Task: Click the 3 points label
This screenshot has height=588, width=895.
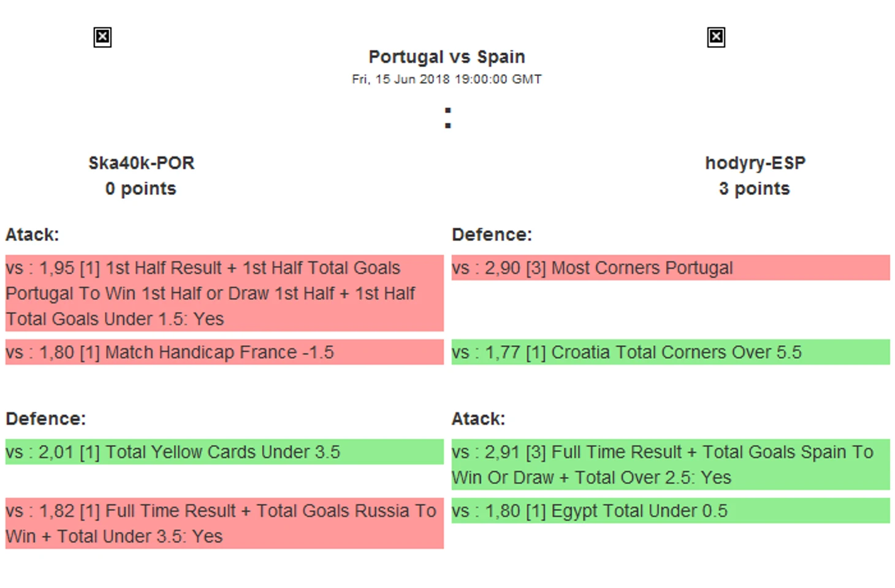Action: point(754,189)
